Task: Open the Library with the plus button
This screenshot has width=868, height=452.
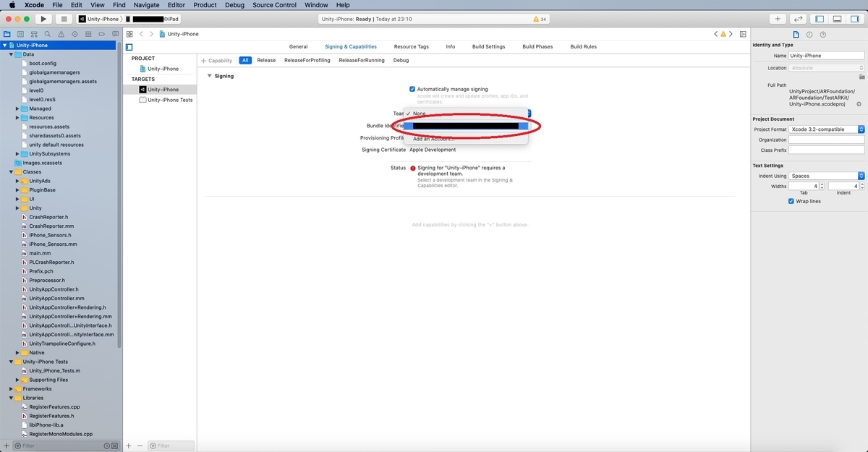Action: tap(778, 19)
